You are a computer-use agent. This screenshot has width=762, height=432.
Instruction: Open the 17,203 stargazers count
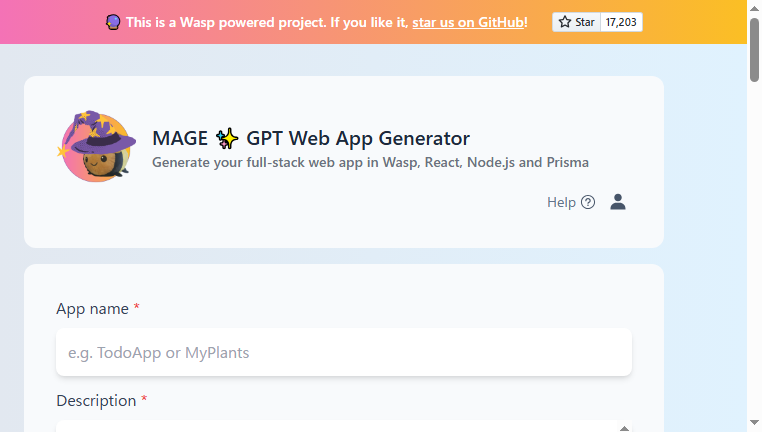point(621,22)
